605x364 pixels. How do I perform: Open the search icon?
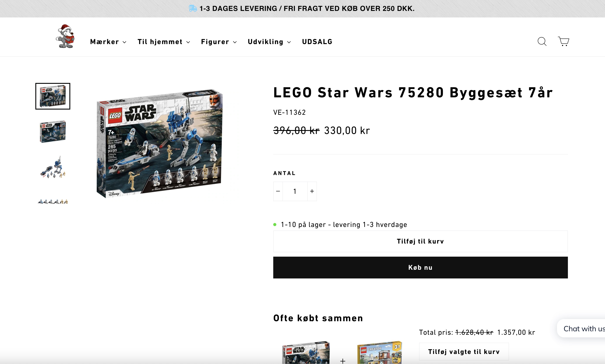coord(542,41)
